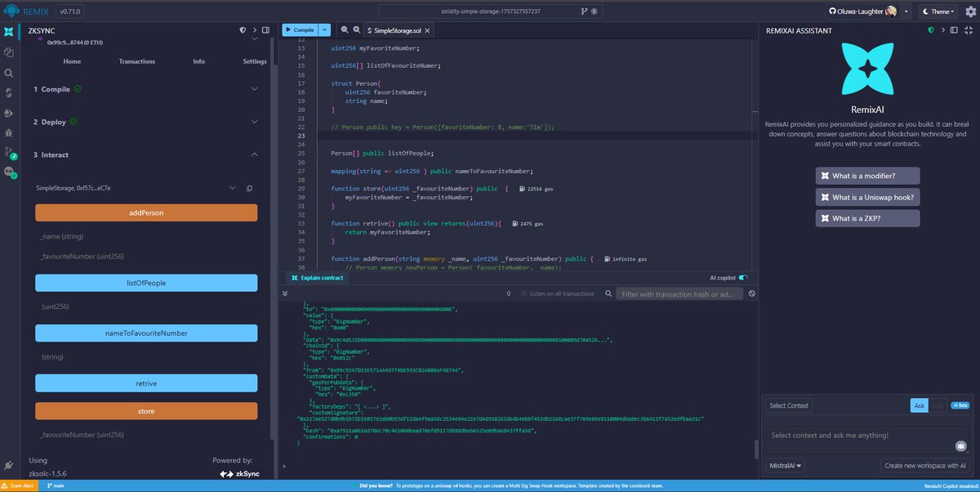The image size is (980, 492).
Task: Click 'What is a Uniswap hook?' suggestion
Action: pos(867,197)
